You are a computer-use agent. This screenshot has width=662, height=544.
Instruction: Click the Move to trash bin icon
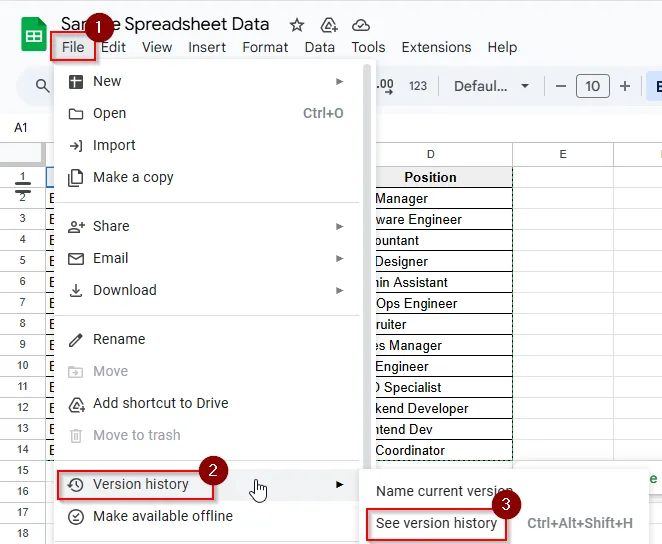[x=76, y=436]
